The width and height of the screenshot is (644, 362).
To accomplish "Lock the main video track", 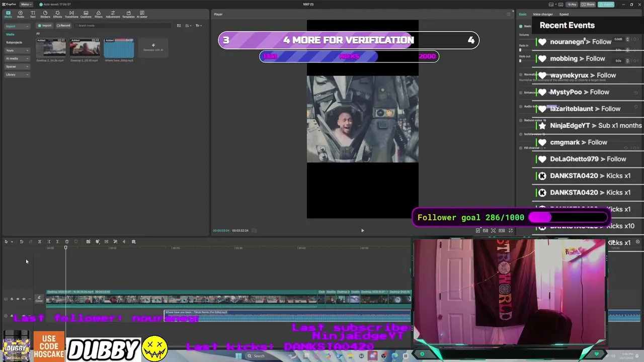I will pos(12,299).
